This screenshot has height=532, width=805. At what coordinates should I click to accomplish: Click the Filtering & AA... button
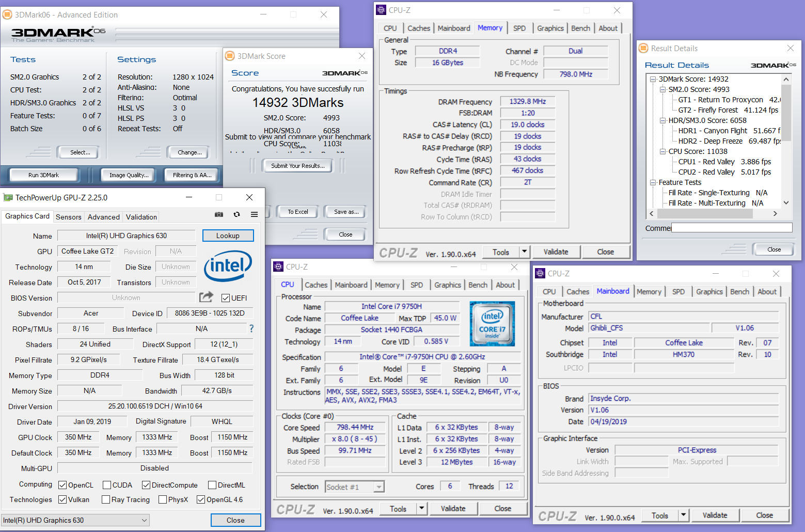click(193, 175)
